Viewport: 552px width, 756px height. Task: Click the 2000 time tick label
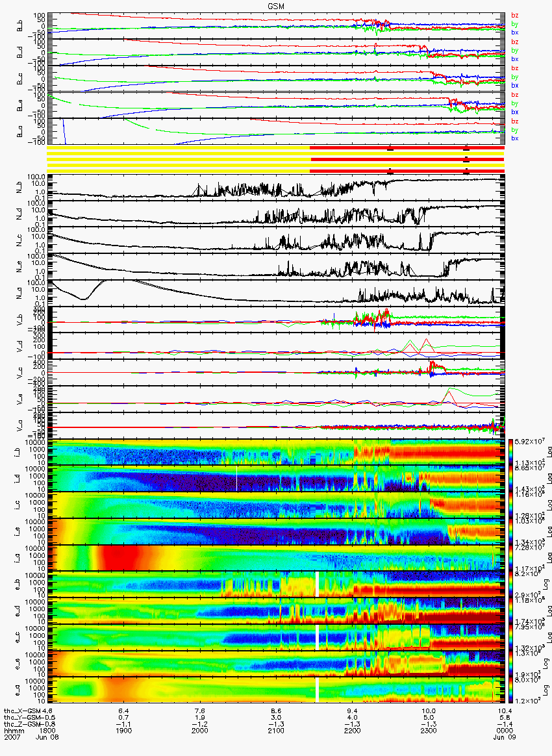click(200, 731)
